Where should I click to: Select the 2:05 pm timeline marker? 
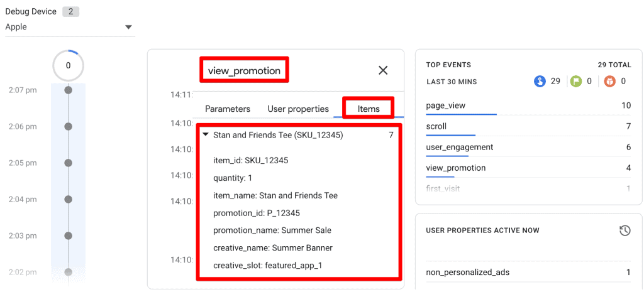tap(69, 163)
